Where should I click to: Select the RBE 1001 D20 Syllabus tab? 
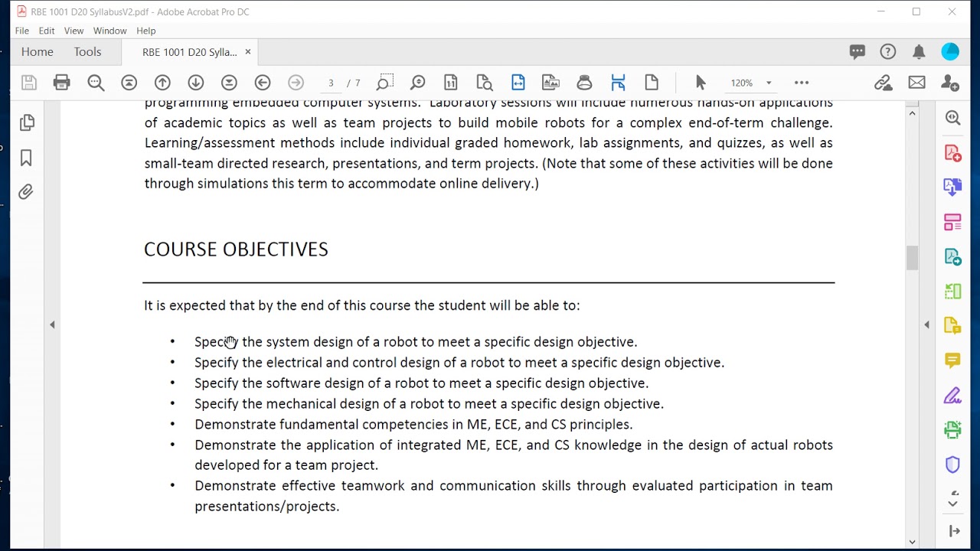pyautogui.click(x=189, y=52)
